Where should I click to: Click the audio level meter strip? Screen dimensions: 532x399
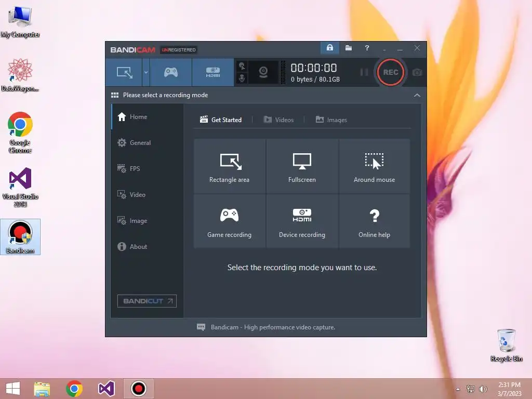[283, 72]
